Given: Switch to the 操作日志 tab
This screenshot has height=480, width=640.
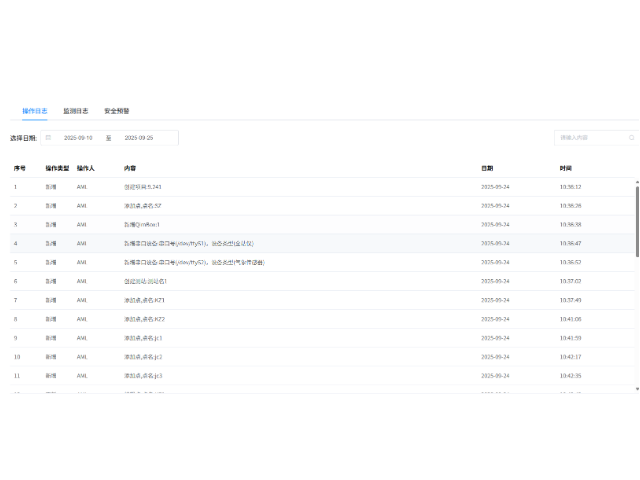Looking at the screenshot, I should tap(35, 111).
